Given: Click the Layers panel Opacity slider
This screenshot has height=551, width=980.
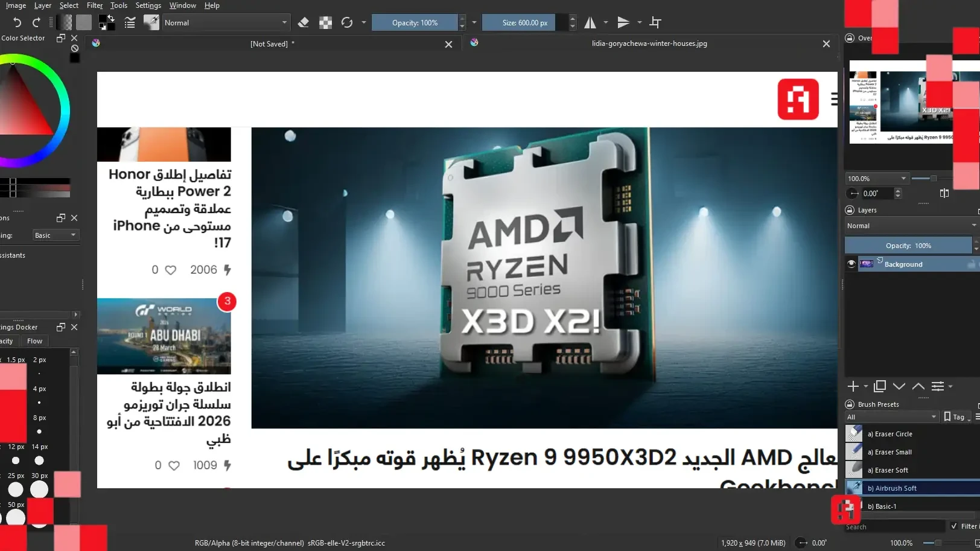Looking at the screenshot, I should coord(908,246).
